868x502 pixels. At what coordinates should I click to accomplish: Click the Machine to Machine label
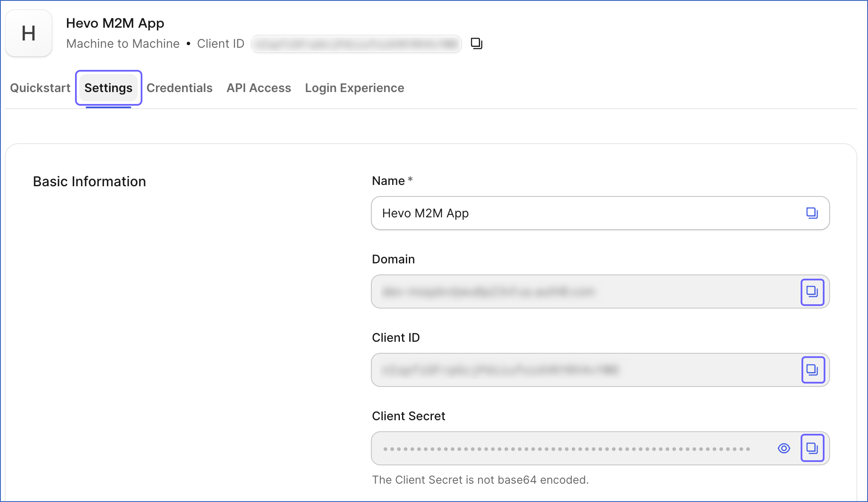point(123,43)
